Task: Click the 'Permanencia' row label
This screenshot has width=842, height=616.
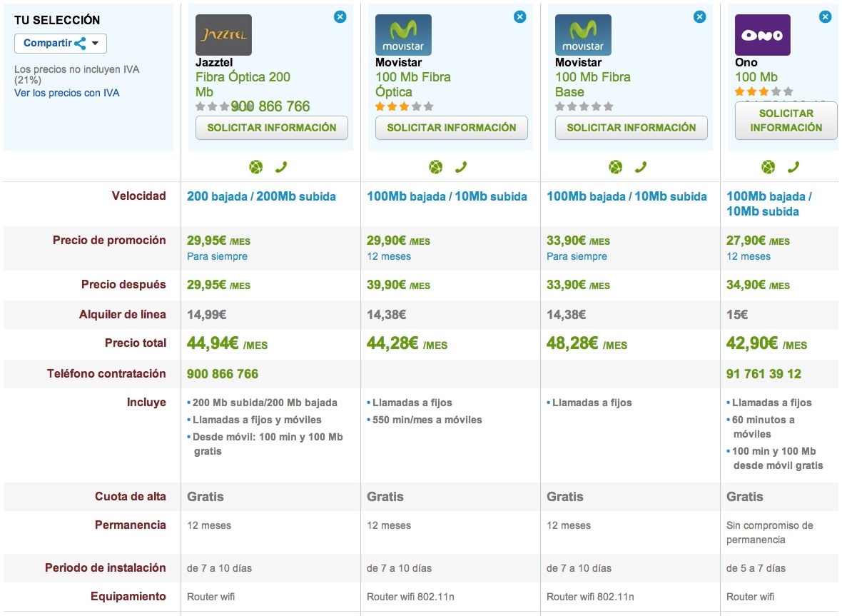Action: point(131,525)
